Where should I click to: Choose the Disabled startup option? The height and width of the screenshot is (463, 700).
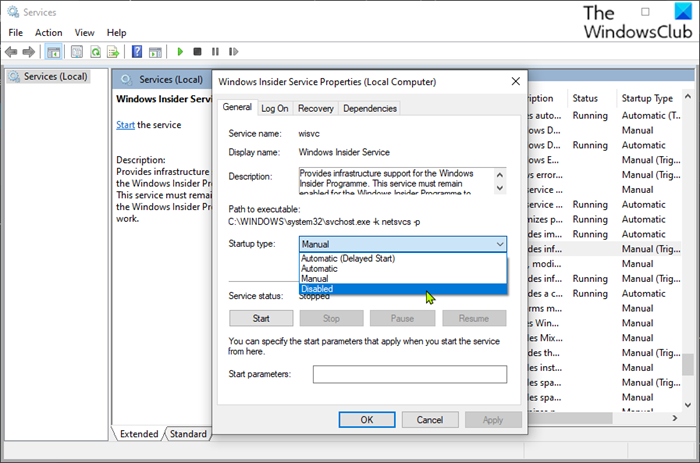pos(403,289)
